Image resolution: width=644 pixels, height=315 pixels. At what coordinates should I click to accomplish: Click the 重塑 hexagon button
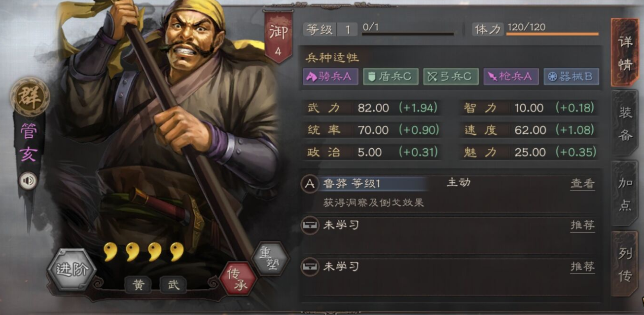tap(270, 258)
